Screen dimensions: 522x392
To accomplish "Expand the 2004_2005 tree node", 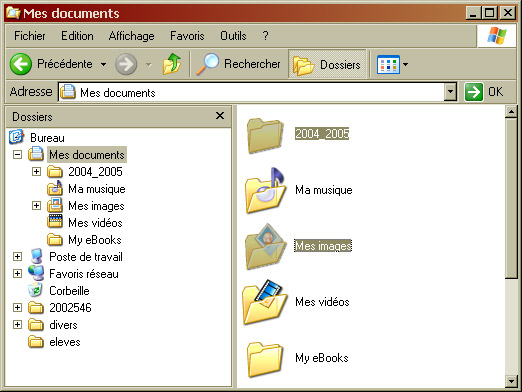I will (36, 172).
